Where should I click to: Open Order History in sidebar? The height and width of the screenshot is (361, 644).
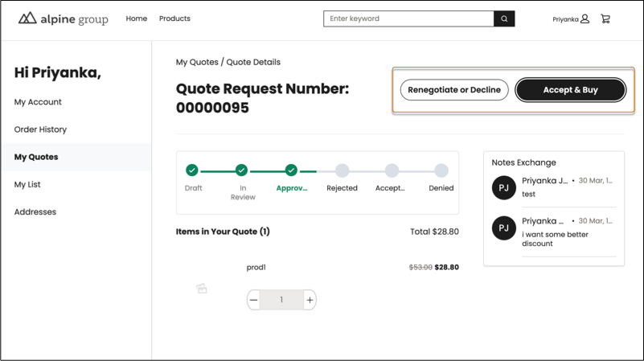pyautogui.click(x=40, y=129)
